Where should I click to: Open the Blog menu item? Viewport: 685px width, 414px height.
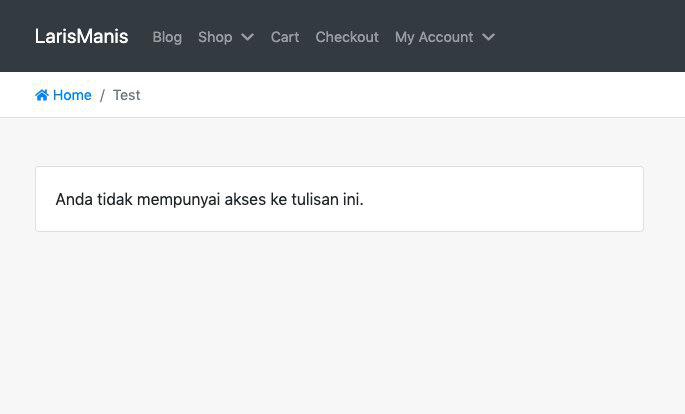tap(167, 37)
